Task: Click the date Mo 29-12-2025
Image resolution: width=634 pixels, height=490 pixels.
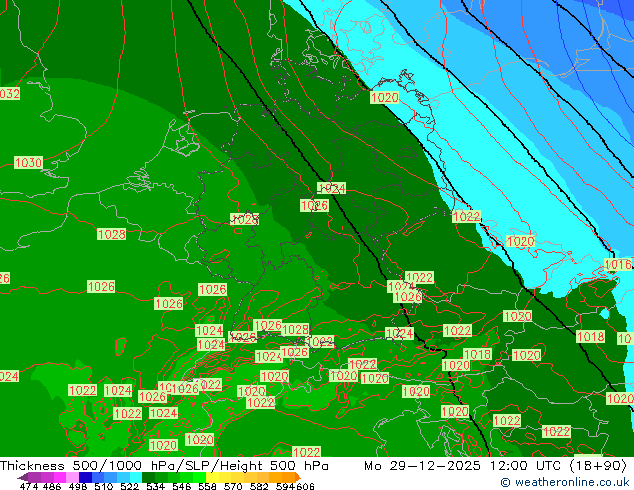Action: click(423, 466)
